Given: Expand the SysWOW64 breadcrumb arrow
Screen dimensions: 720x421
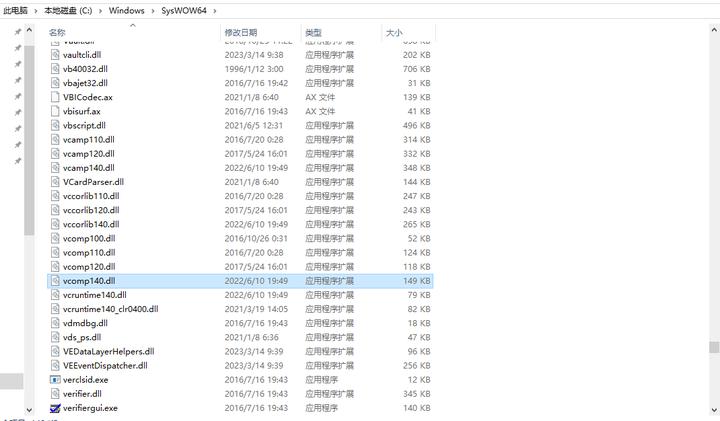Looking at the screenshot, I should (x=214, y=11).
